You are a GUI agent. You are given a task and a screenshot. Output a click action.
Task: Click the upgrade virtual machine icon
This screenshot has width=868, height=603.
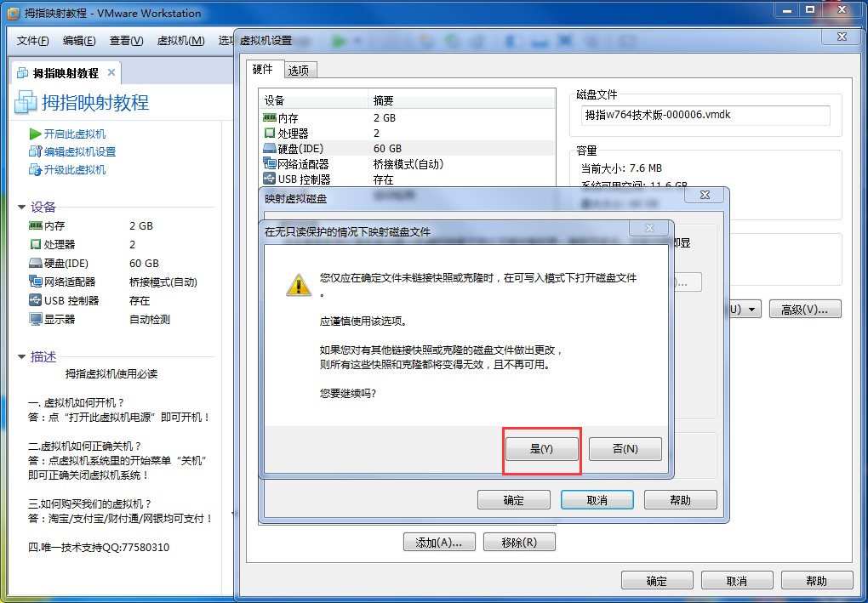click(x=35, y=170)
